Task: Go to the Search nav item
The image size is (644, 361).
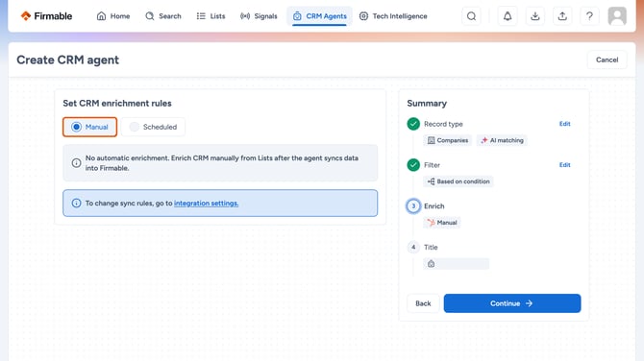Action: [x=163, y=16]
